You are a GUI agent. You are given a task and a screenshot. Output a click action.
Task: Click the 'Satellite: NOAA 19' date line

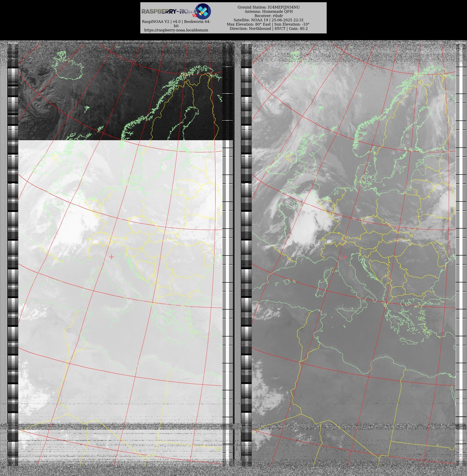[268, 20]
